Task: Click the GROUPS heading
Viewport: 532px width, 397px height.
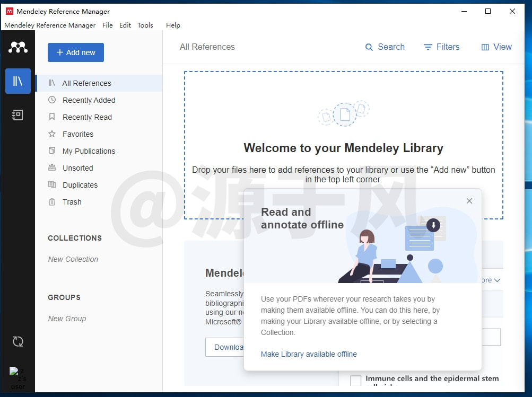Action: click(64, 297)
